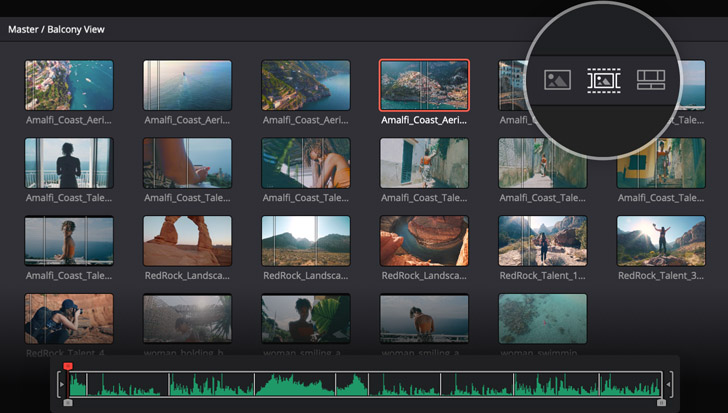Image resolution: width=728 pixels, height=413 pixels.
Task: Switch to the list view icon
Action: pos(651,80)
